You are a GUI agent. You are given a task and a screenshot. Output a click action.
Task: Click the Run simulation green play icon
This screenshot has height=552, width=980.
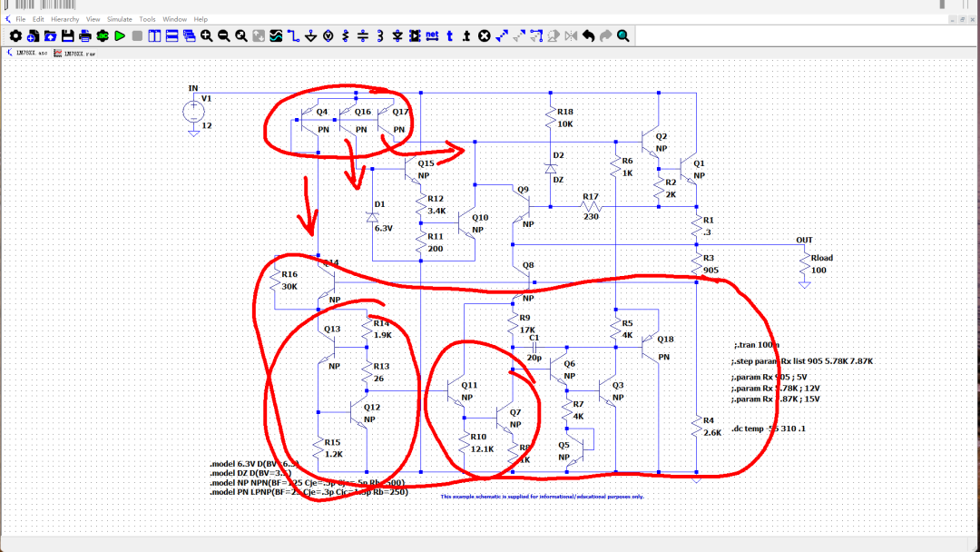point(120,35)
